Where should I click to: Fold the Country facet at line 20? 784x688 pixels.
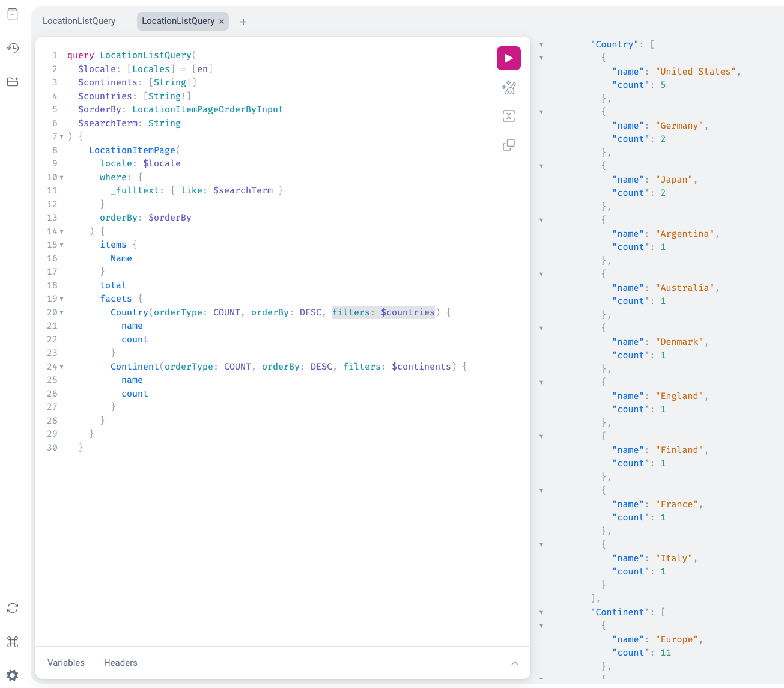click(x=61, y=313)
